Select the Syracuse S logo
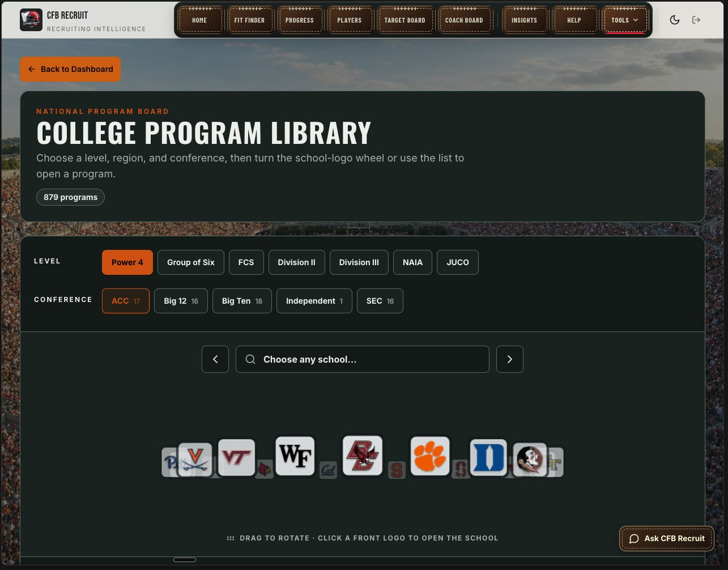 (x=397, y=470)
